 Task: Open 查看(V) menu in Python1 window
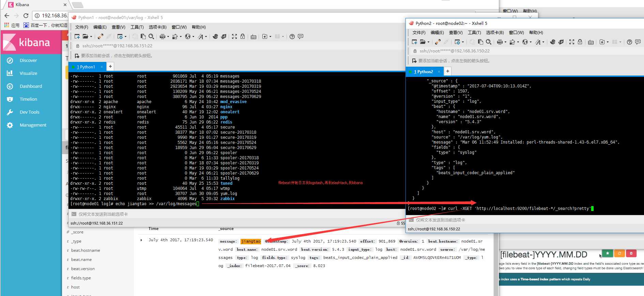point(118,27)
